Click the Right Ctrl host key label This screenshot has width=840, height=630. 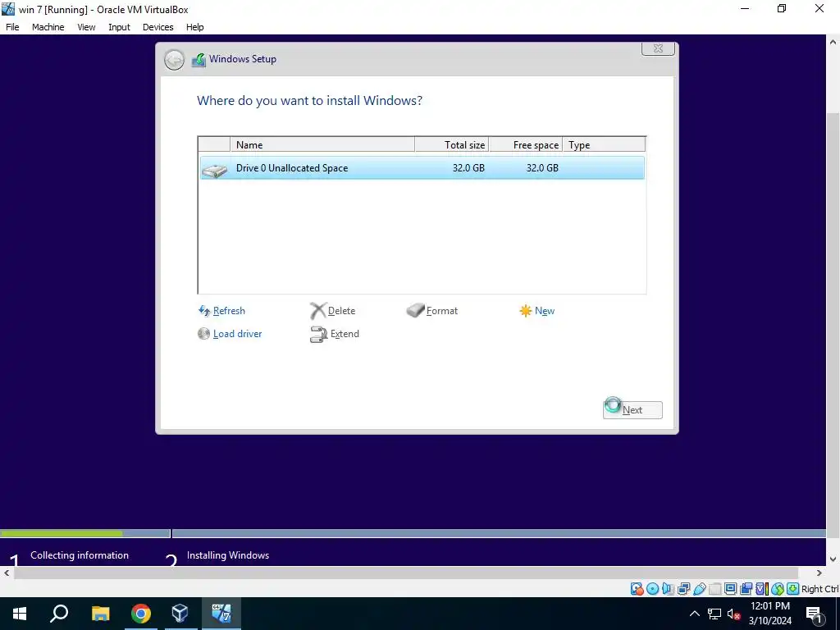(820, 589)
